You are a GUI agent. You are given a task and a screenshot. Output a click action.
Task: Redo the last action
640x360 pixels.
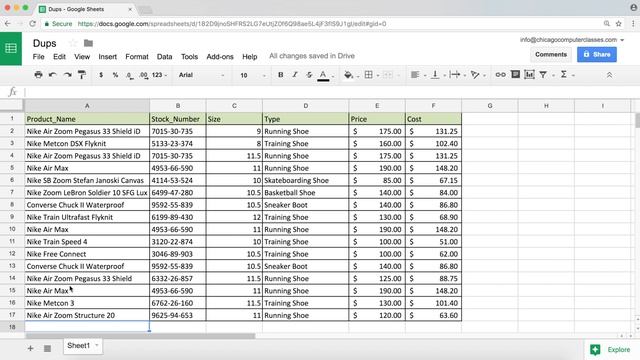[67, 75]
